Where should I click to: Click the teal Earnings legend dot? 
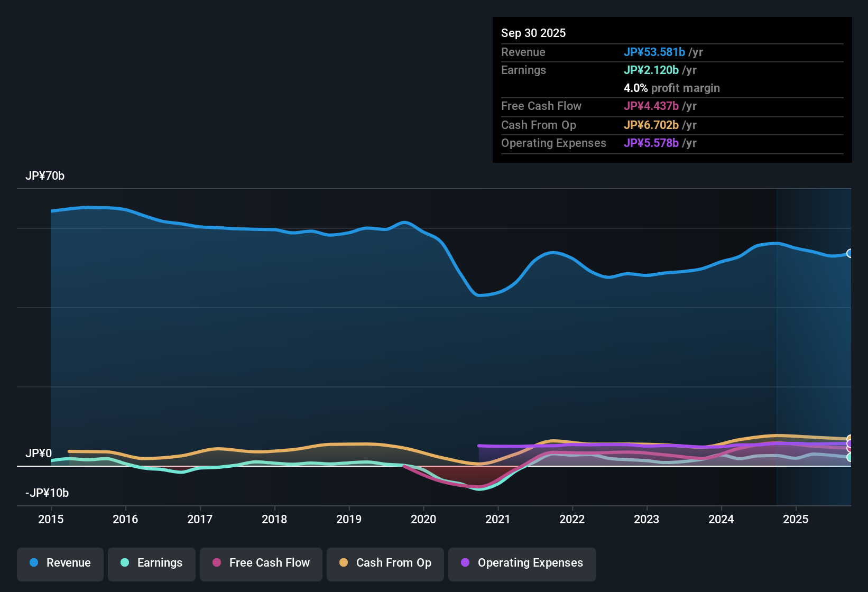tap(125, 563)
